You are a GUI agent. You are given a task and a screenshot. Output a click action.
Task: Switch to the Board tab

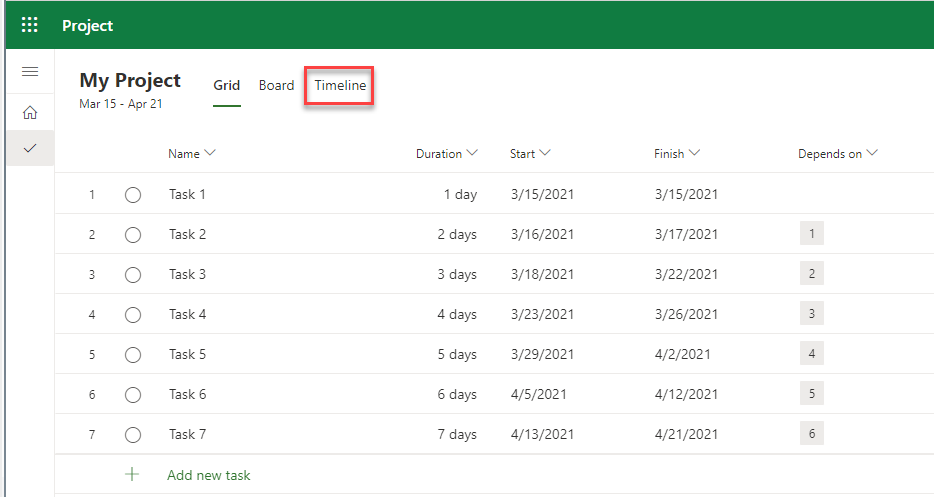click(276, 86)
